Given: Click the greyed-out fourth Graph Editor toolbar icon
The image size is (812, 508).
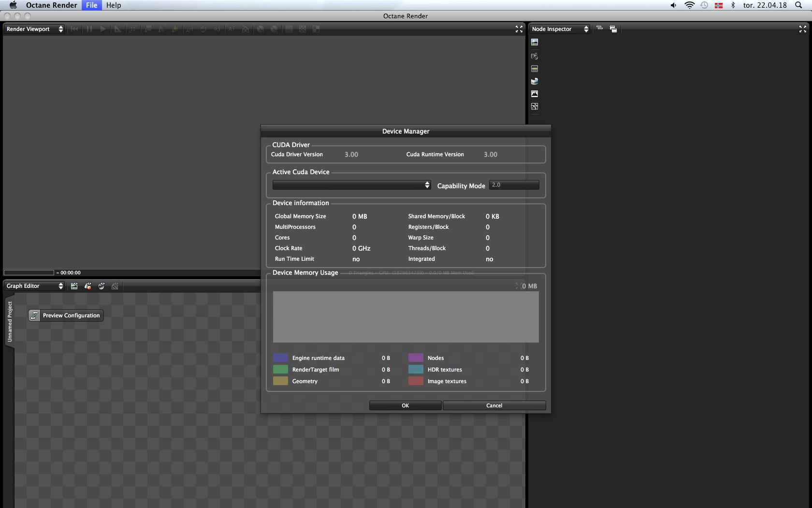Looking at the screenshot, I should pyautogui.click(x=115, y=286).
